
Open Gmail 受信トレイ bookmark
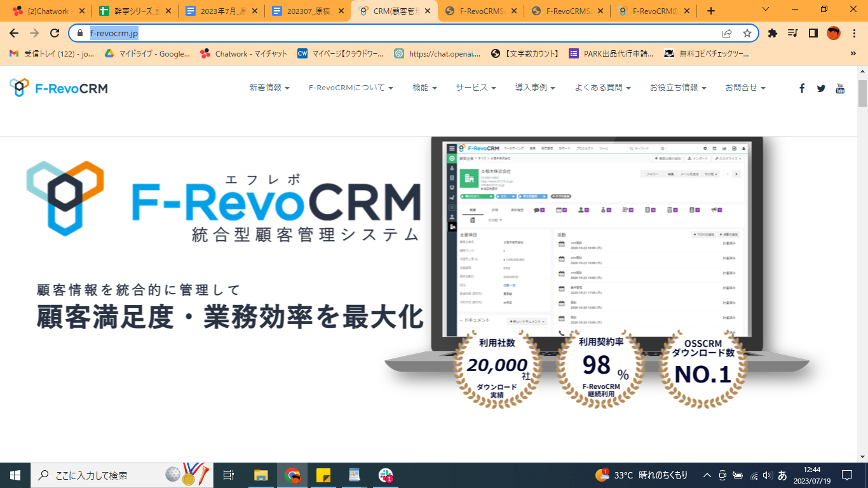pos(52,54)
